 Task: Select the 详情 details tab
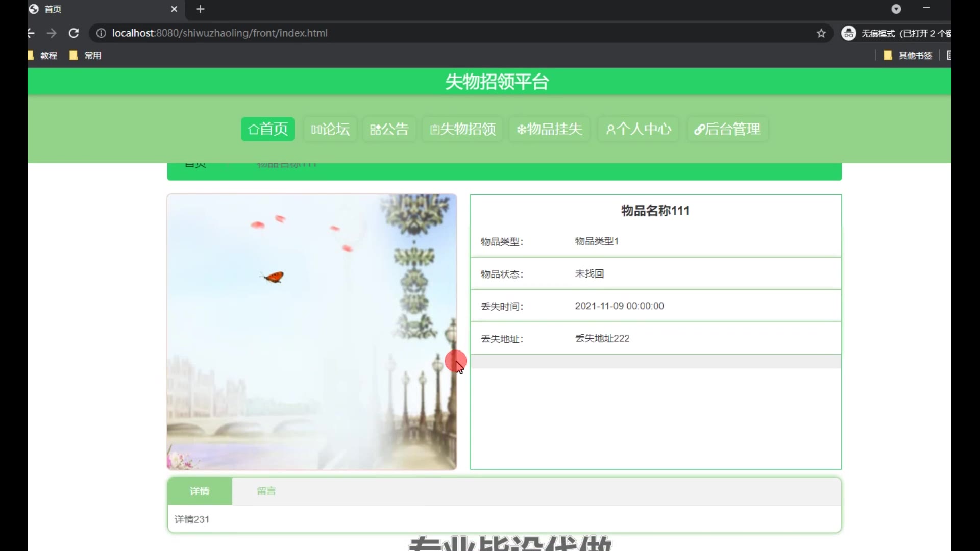pos(200,491)
